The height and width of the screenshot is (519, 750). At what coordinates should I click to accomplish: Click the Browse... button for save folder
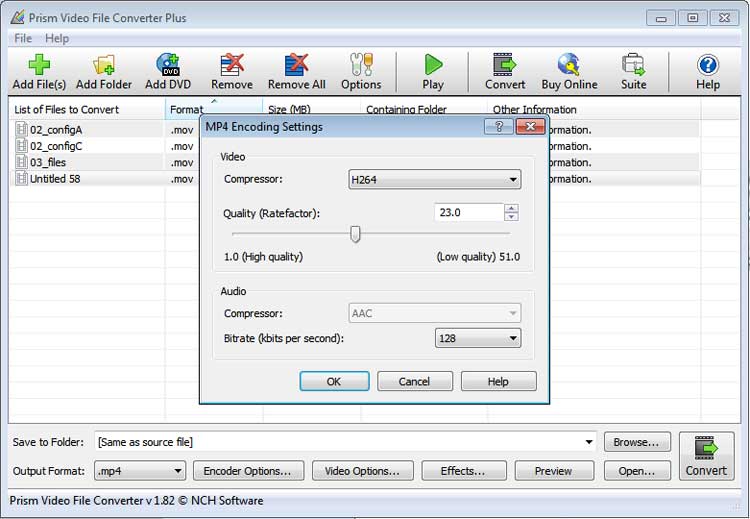(636, 442)
